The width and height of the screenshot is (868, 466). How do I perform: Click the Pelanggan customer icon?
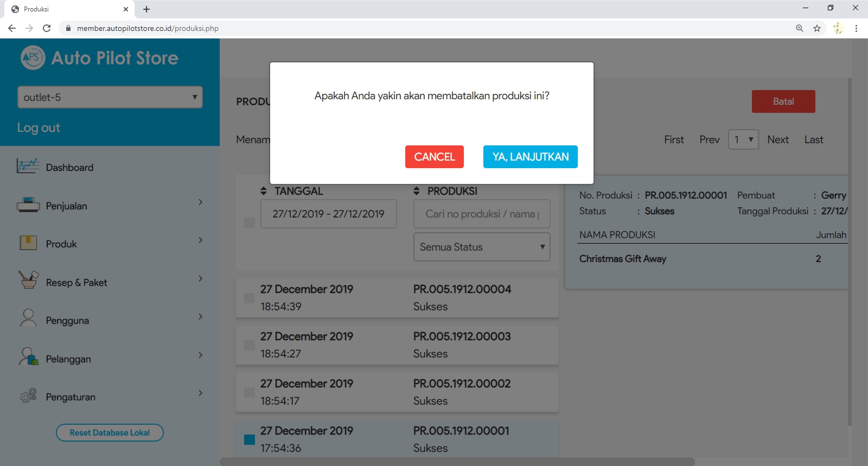(x=28, y=357)
